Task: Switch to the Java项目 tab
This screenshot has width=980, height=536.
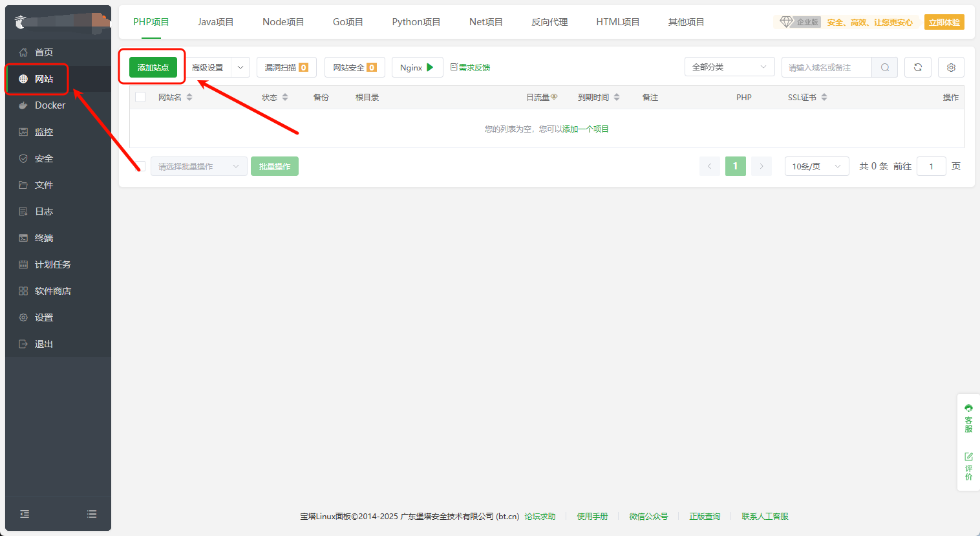Action: (215, 22)
